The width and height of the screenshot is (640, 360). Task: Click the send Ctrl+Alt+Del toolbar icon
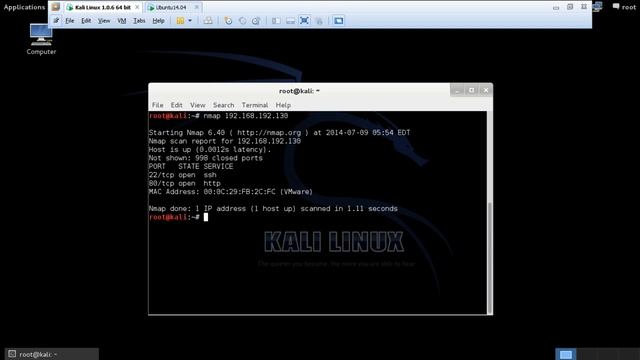pyautogui.click(x=208, y=20)
